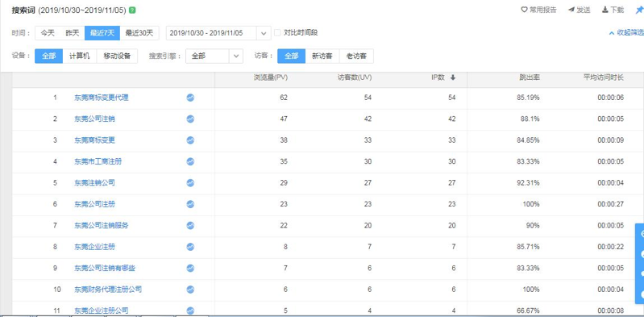644x317 pixels.
Task: Open search term 东莞商标变更代理
Action: coord(102,98)
